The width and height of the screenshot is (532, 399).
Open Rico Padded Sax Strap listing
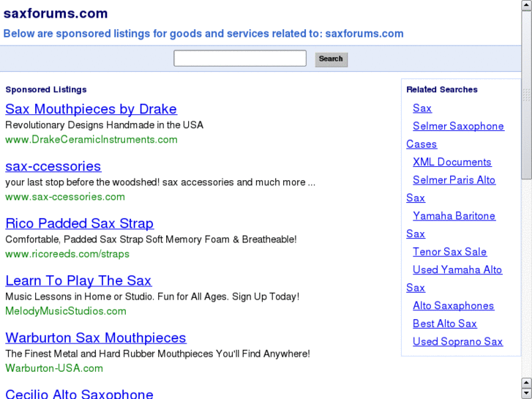[79, 223]
